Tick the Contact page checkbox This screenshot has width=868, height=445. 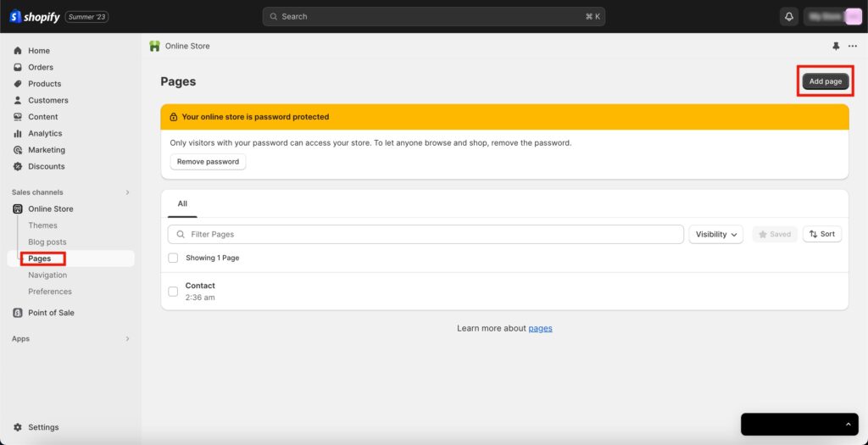[173, 291]
